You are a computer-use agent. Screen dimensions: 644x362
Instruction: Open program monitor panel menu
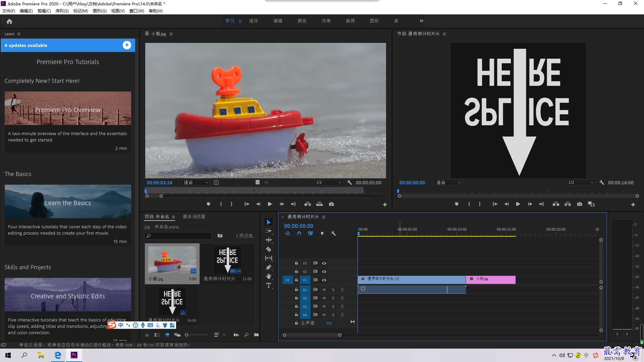444,34
